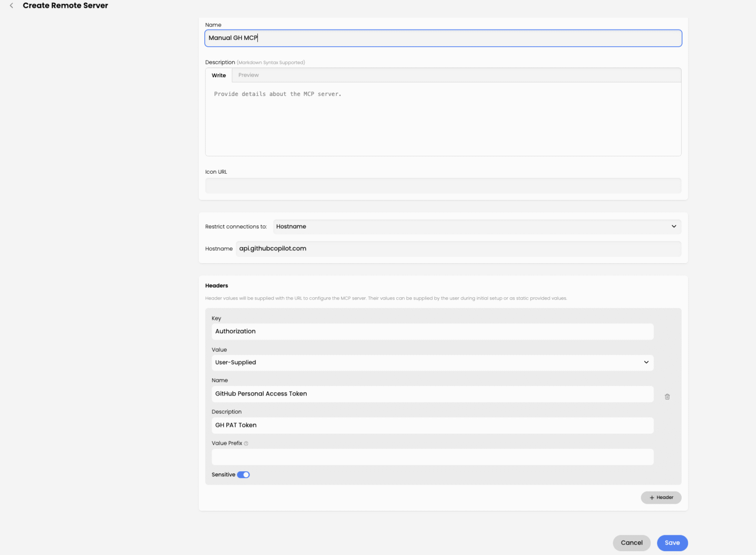Click the Headers section heading
Viewport: 756px width, 555px height.
point(217,285)
